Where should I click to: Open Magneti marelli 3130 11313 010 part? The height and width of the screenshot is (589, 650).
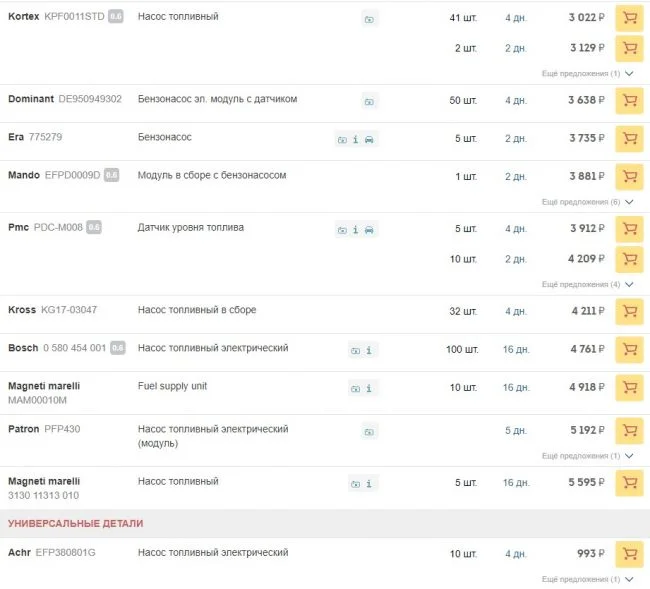click(x=43, y=496)
